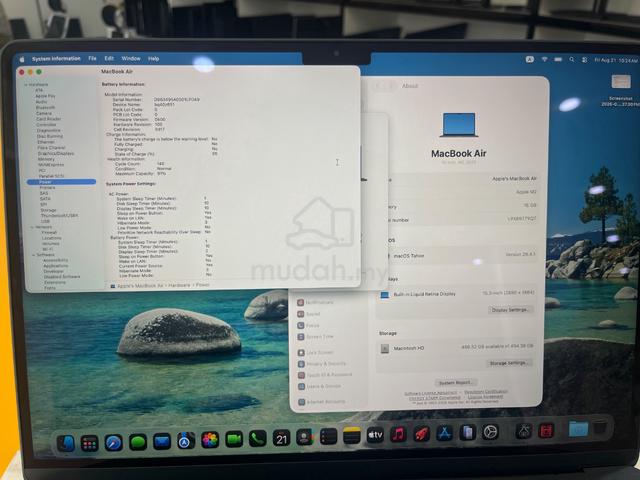Select Thunderbolt/USB4 in the sidebar
The height and width of the screenshot is (480, 640).
pos(59,215)
